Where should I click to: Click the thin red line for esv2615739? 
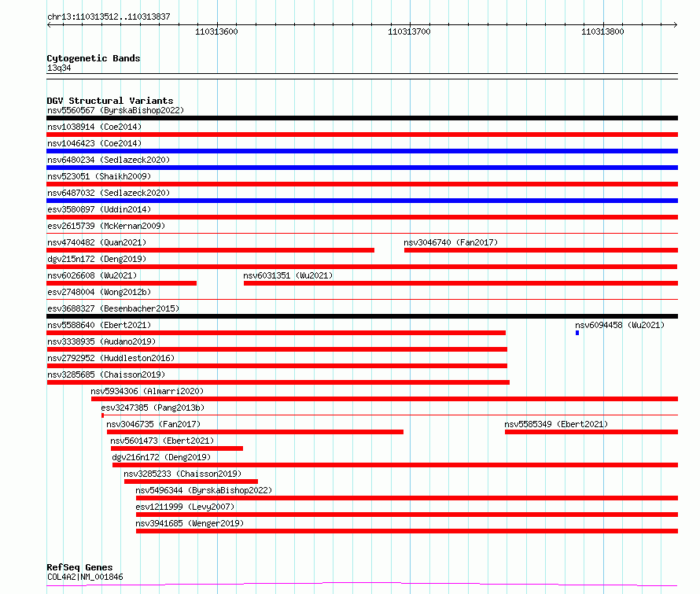362,233
